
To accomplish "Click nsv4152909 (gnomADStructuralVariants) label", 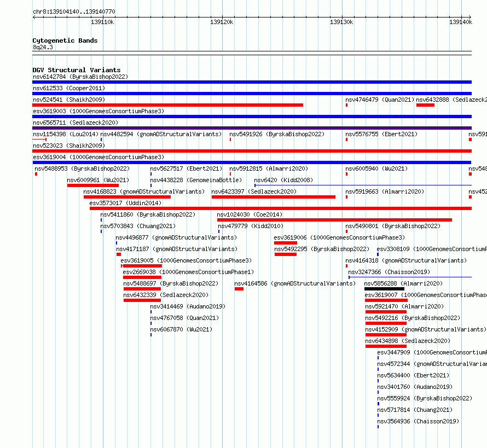I will (426, 329).
